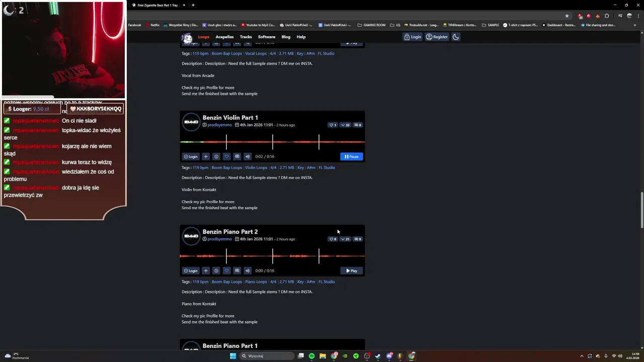
Task: Click EMMO avatar on Benzin Violin Part 1
Action: 191,122
